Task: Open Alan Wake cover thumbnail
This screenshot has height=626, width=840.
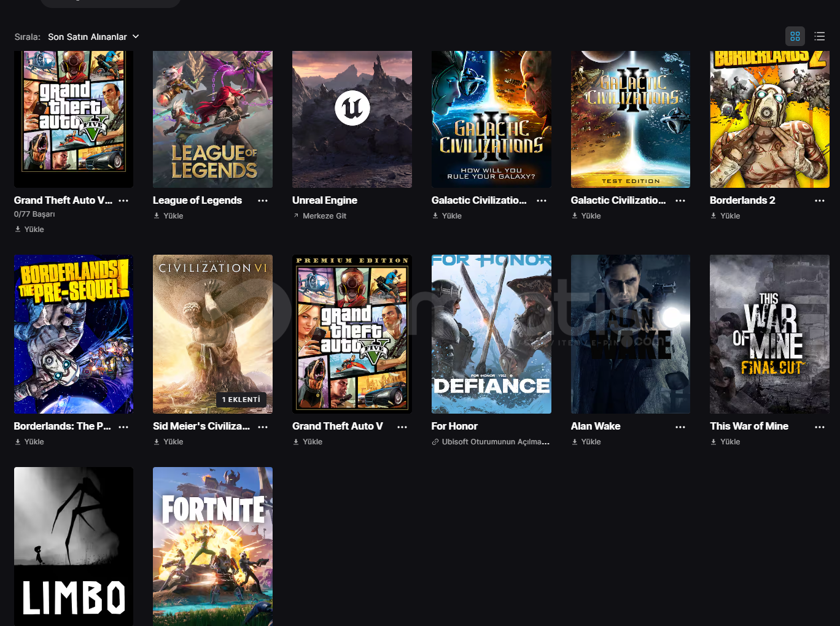Action: coord(631,334)
